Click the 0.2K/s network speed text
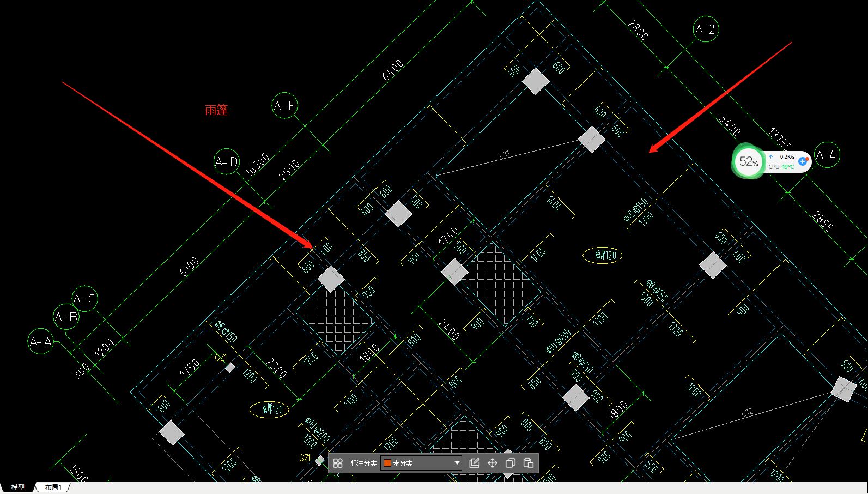 pyautogui.click(x=787, y=156)
